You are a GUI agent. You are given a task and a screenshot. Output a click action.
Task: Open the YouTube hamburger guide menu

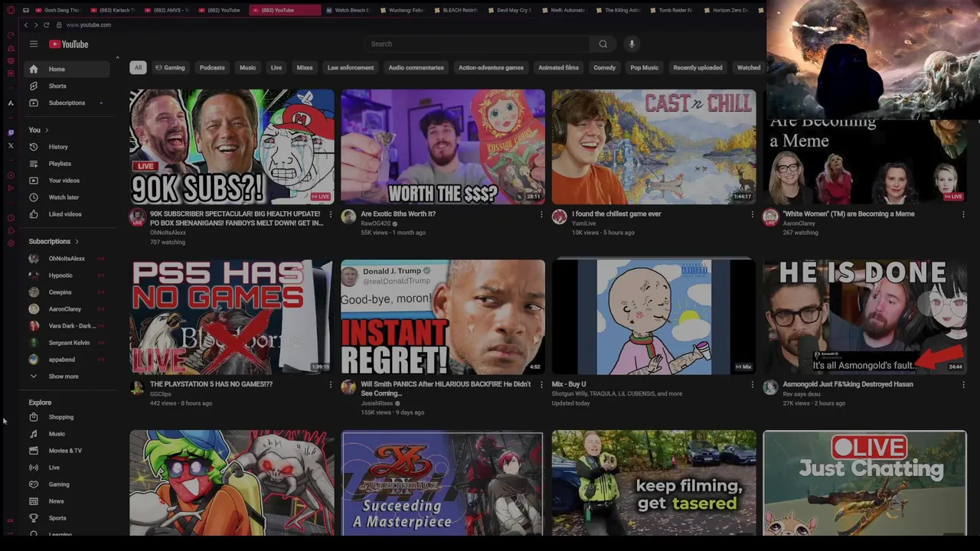pyautogui.click(x=34, y=44)
